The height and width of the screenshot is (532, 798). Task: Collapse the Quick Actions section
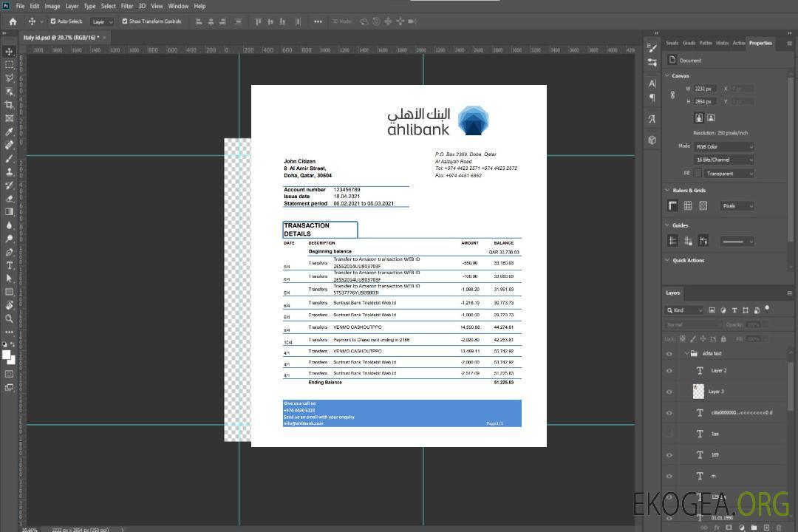[668, 260]
